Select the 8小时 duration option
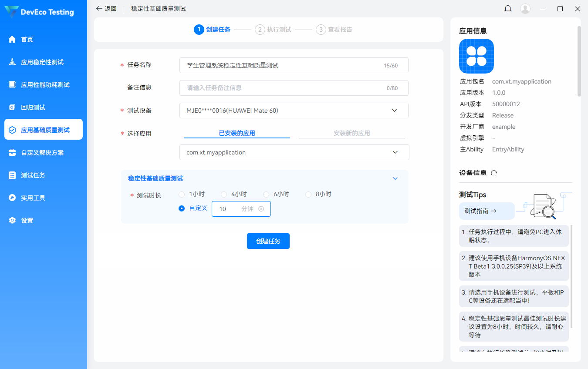 tap(308, 195)
